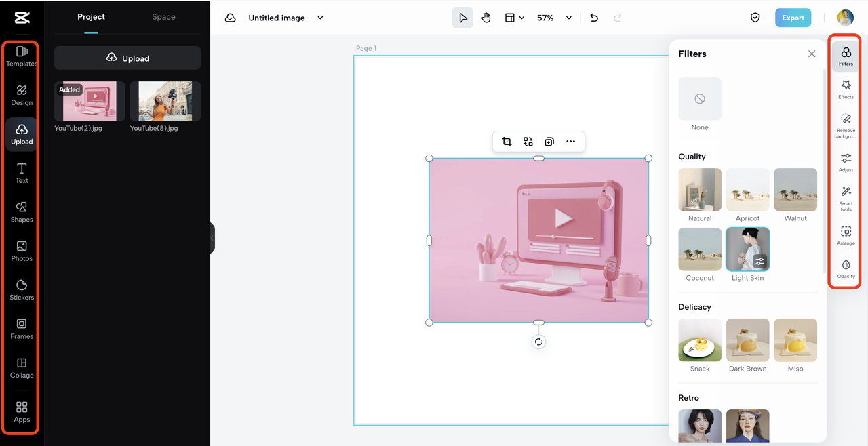868x446 pixels.
Task: Apply the Apricot filter
Action: click(x=748, y=190)
